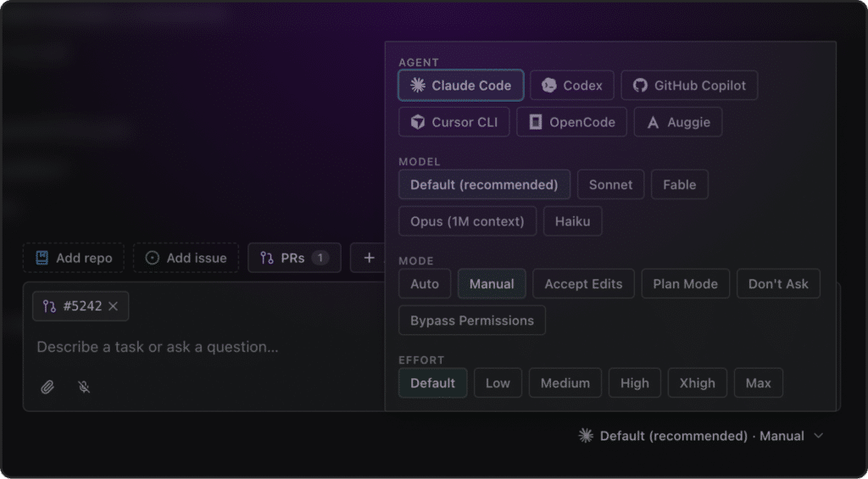Enable Plan Mode

(x=685, y=283)
